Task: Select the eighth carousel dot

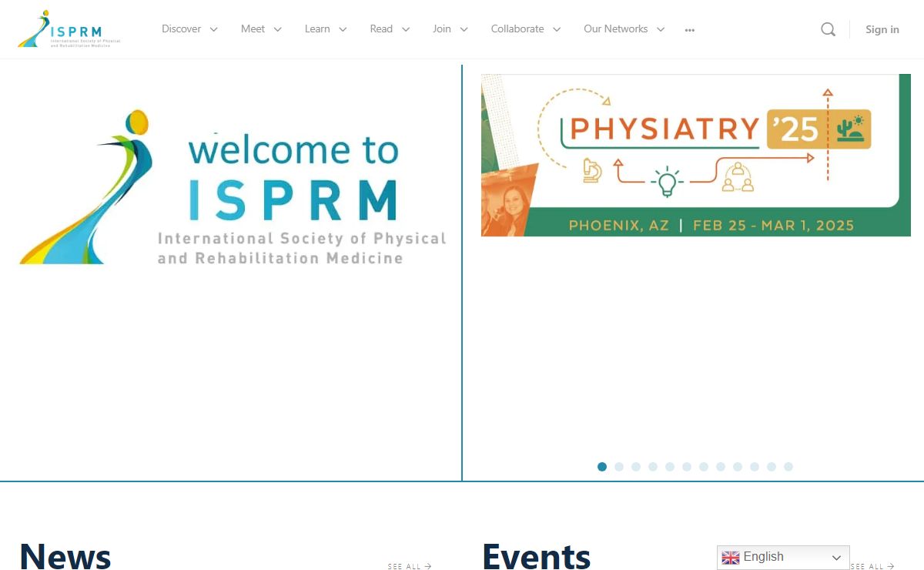Action: [721, 467]
